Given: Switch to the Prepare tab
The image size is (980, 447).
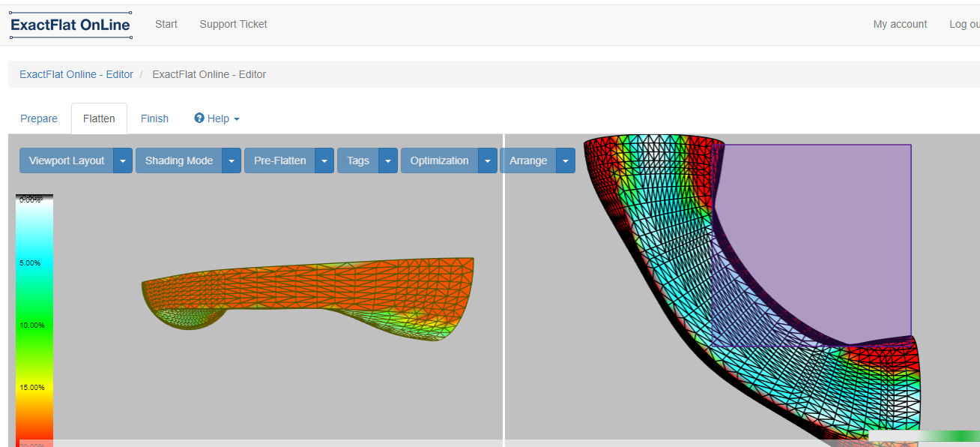Looking at the screenshot, I should click(x=39, y=118).
